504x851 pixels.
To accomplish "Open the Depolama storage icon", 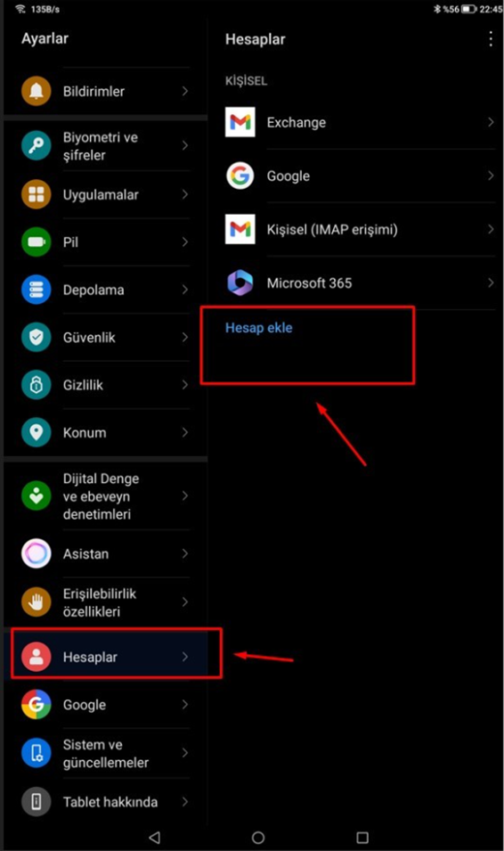I will coord(36,290).
